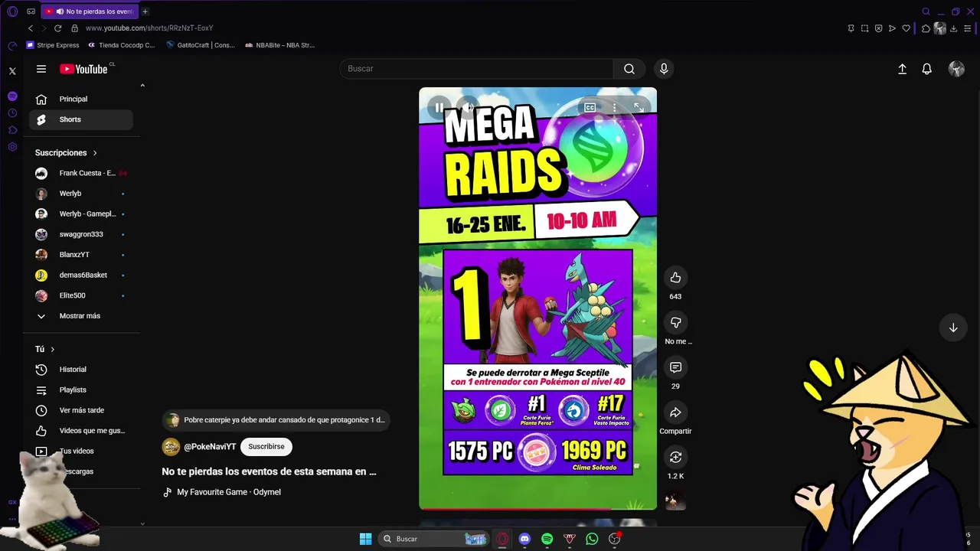Open YouTube notifications bell
This screenshot has width=980, height=551.
(x=926, y=69)
